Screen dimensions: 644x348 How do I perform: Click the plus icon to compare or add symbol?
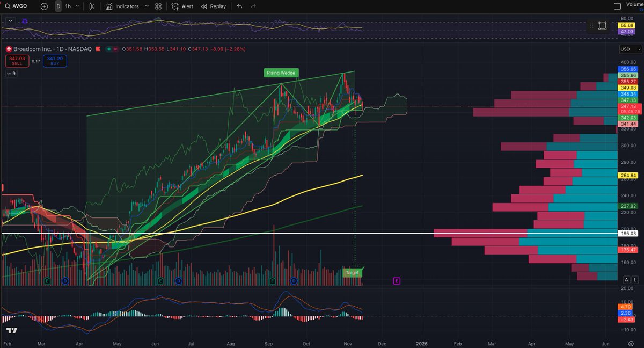tap(44, 6)
